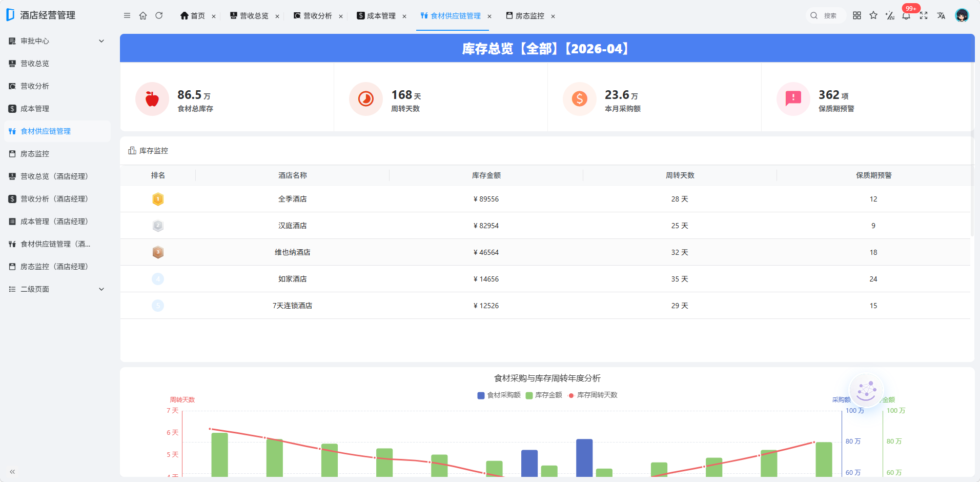Open 营收分析 in sidebar
This screenshot has height=482, width=980.
click(x=57, y=86)
